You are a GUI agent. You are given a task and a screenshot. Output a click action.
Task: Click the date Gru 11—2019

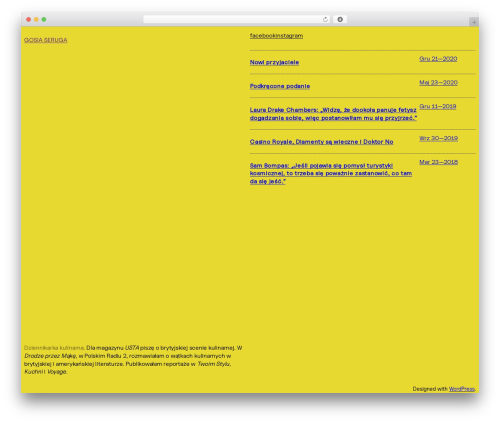coord(438,106)
